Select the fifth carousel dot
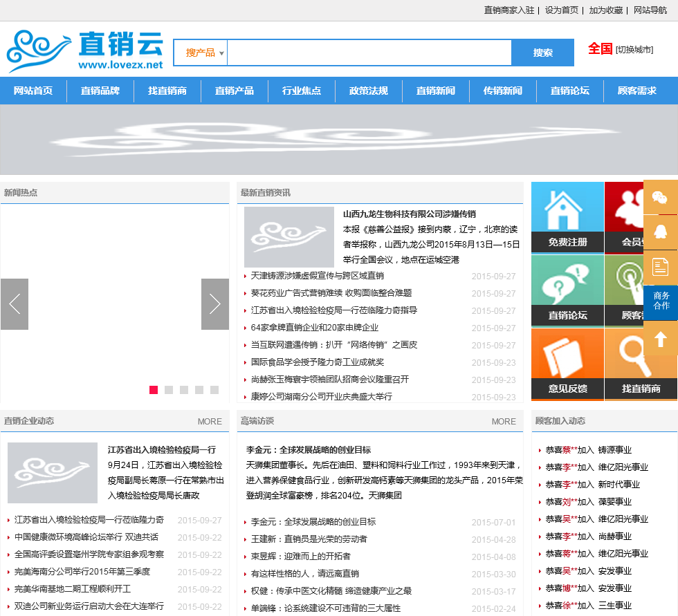The image size is (678, 616). point(214,390)
